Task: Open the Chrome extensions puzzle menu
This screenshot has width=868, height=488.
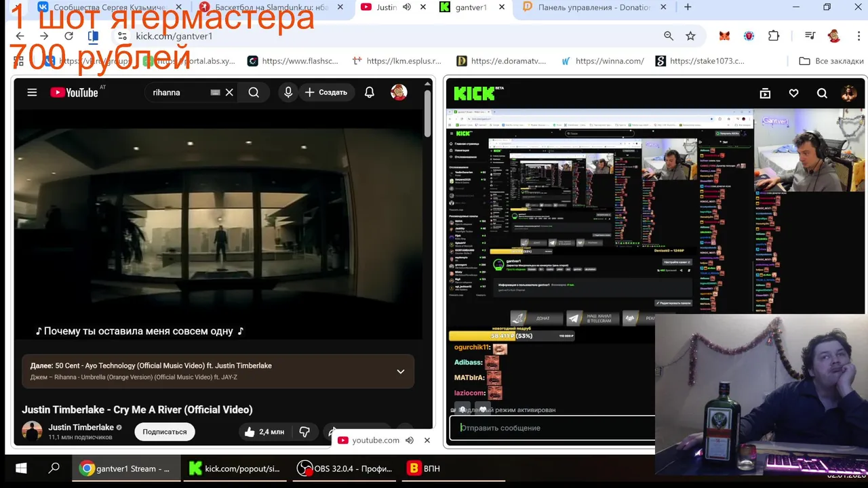Action: point(774,36)
